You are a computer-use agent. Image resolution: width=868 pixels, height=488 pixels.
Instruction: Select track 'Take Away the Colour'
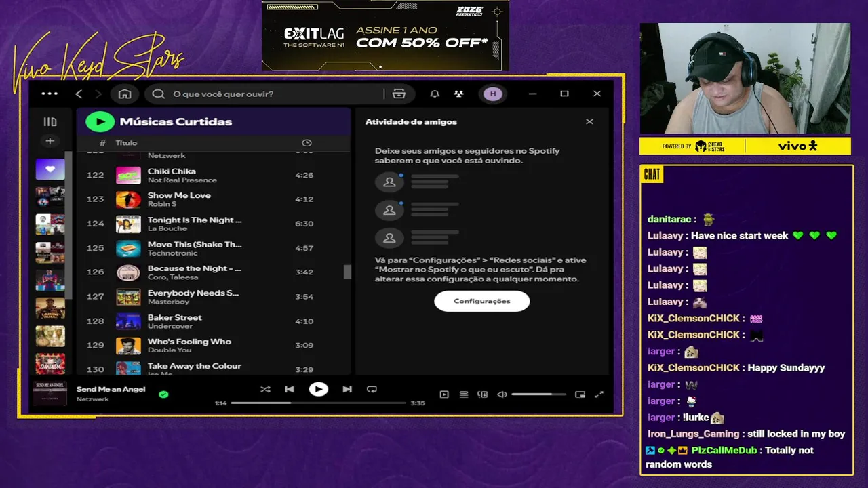[195, 366]
